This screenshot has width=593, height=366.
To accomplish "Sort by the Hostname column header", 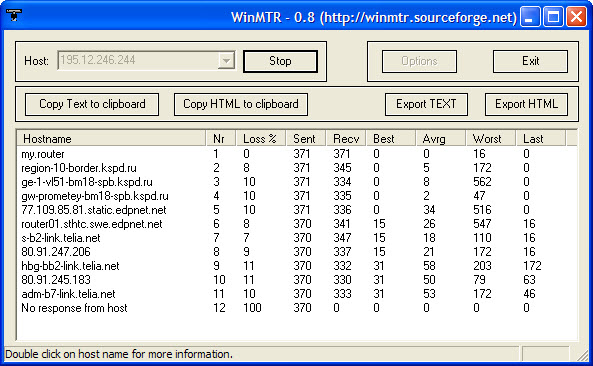I will tap(112, 139).
